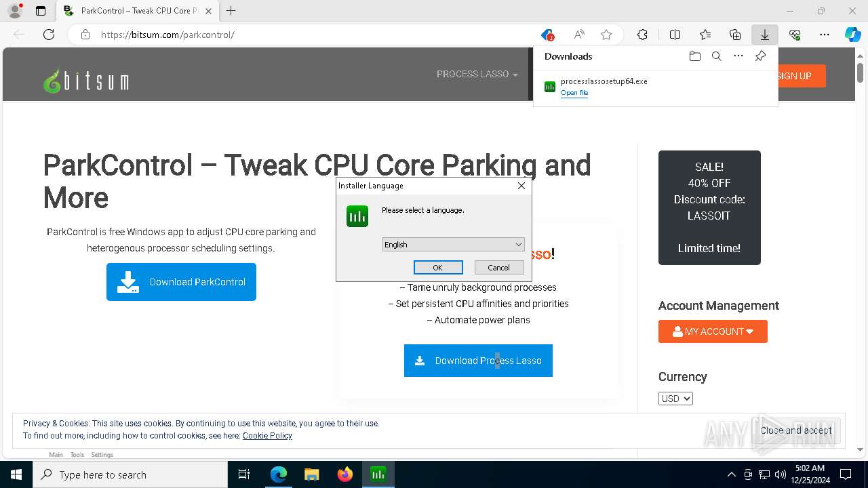Open Browser essentials heart icon
The image size is (868, 488).
coord(795,35)
